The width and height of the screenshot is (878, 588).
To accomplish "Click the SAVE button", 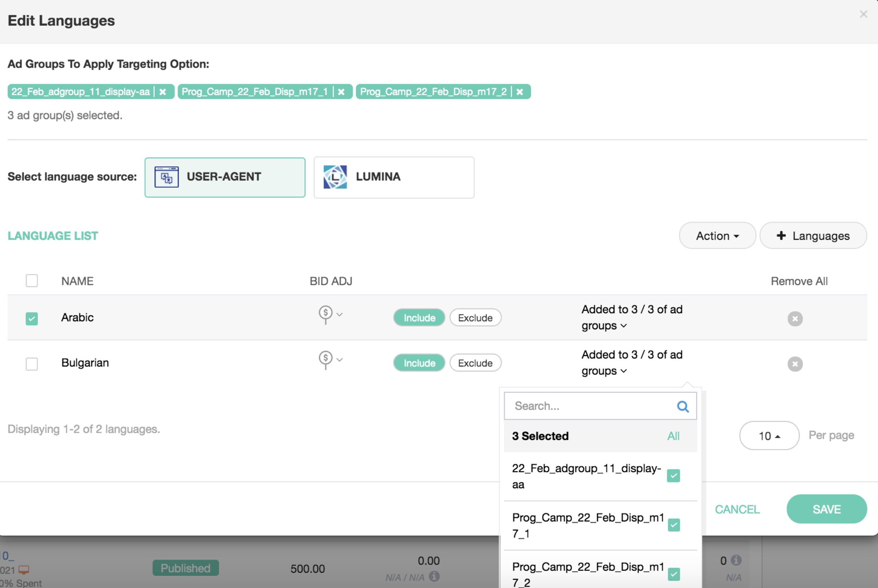I will (x=826, y=509).
